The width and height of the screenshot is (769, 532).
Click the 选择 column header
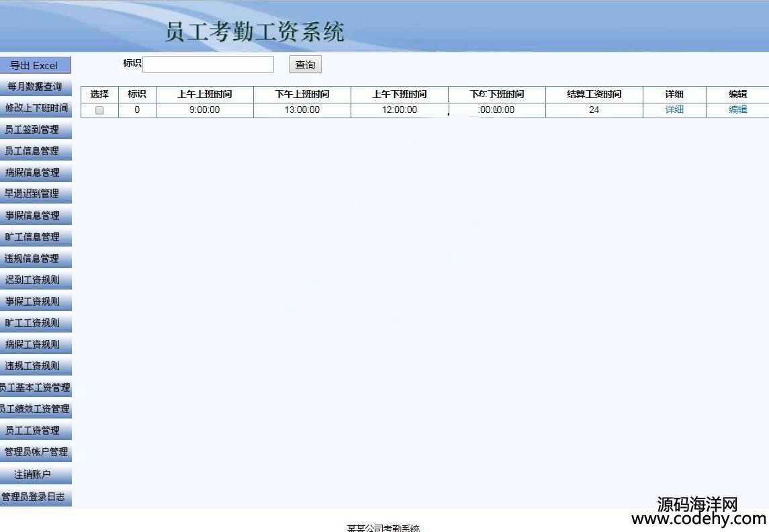pyautogui.click(x=99, y=94)
